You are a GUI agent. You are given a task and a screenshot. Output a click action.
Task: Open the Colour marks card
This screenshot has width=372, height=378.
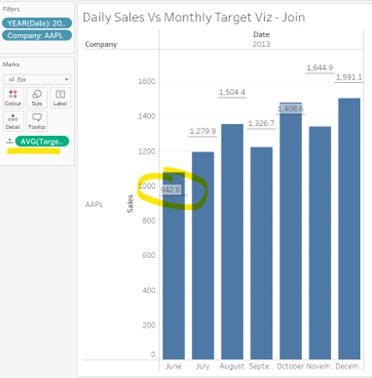pos(13,98)
